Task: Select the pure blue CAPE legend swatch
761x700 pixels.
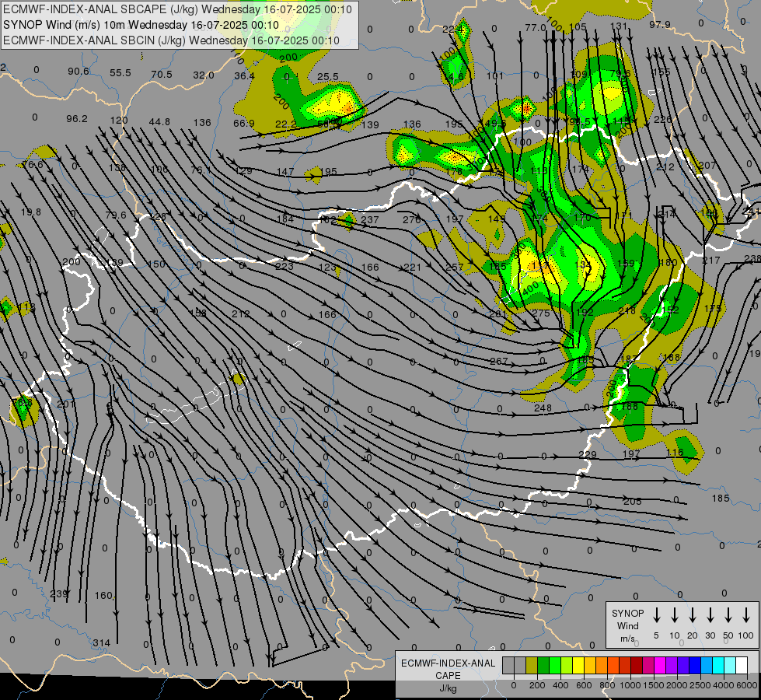Action: [694, 665]
